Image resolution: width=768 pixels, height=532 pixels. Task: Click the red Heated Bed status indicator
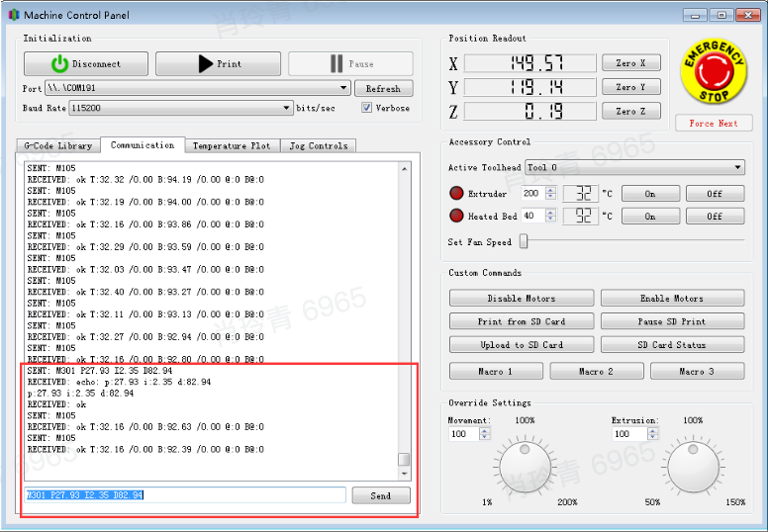[456, 216]
